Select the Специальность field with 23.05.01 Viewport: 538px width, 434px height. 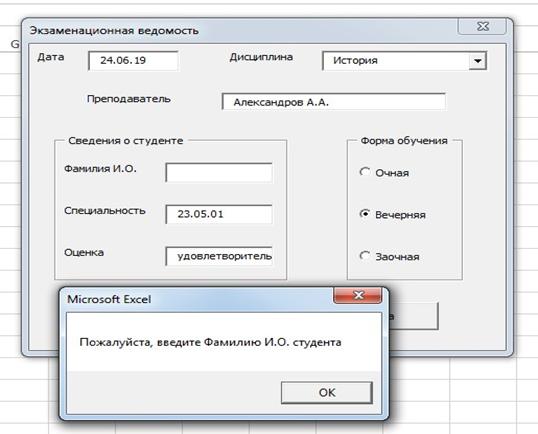click(219, 214)
